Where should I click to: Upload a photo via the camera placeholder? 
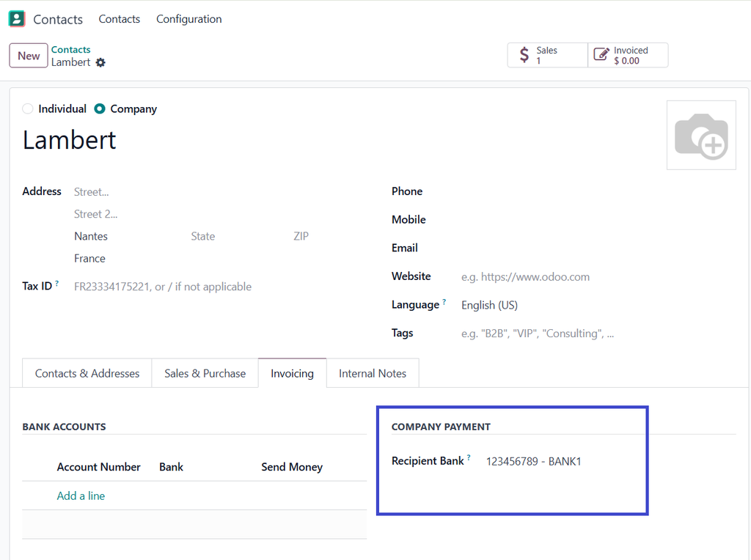pos(701,135)
